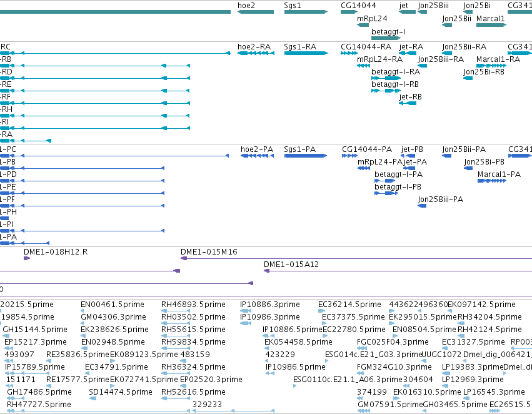
Task: Click the Jon25Bi gene label
Action: tap(477, 6)
